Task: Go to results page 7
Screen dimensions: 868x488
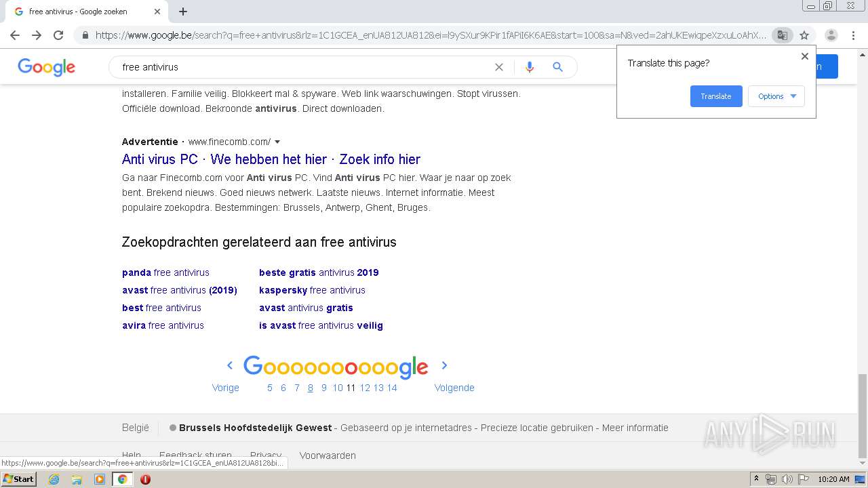Action: tap(297, 388)
